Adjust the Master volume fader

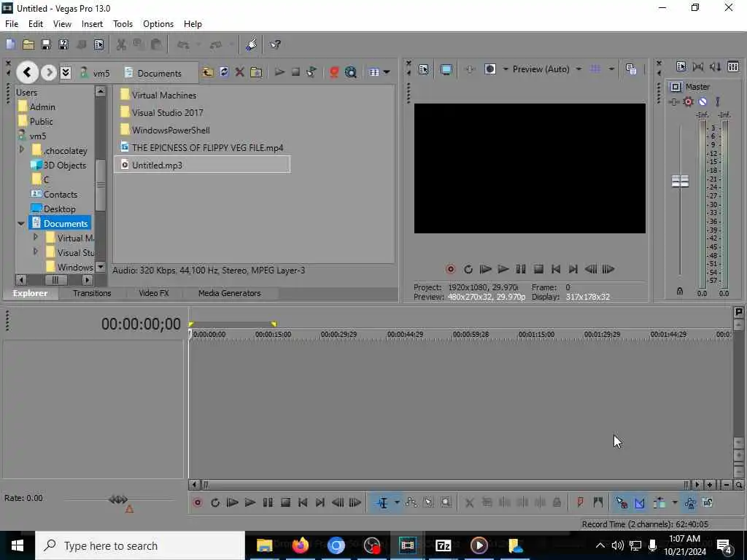point(680,181)
